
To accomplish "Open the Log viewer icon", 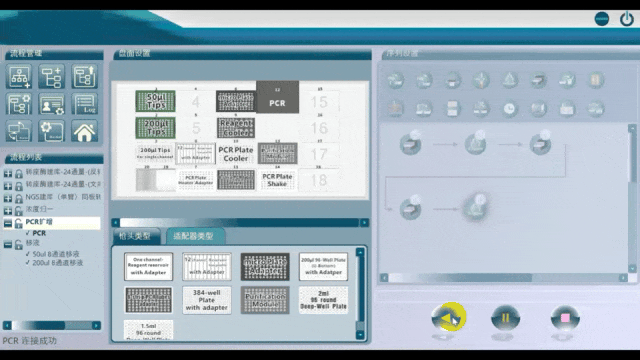I will 84,104.
